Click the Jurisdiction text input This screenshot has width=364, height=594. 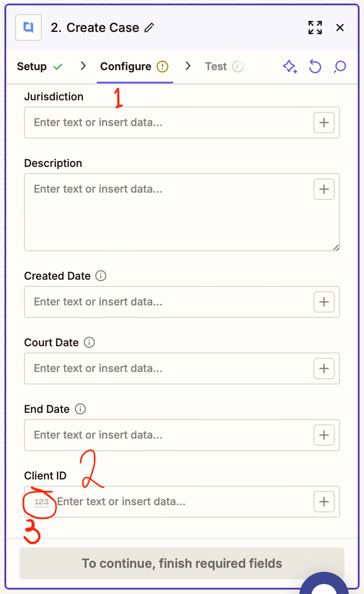click(x=169, y=123)
